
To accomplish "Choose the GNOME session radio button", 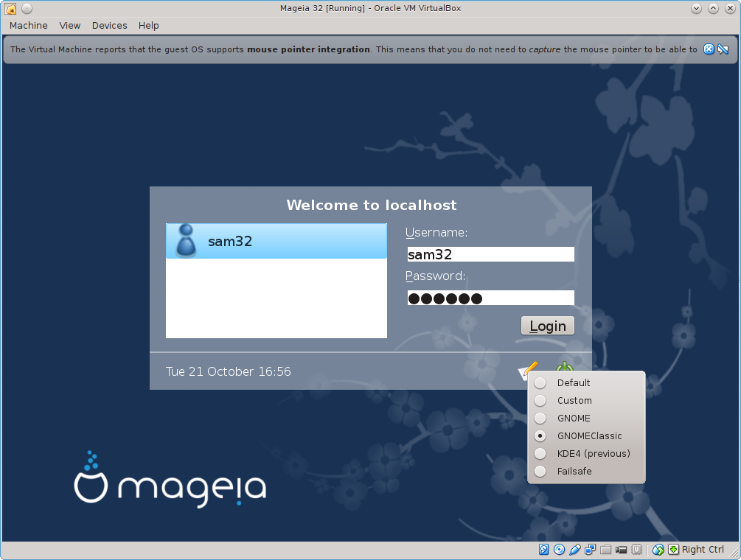I will (x=540, y=419).
